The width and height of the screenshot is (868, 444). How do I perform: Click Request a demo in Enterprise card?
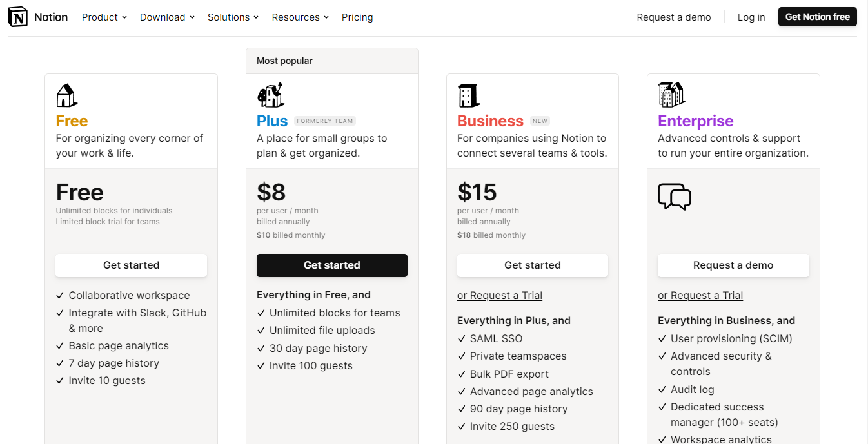[x=733, y=265]
